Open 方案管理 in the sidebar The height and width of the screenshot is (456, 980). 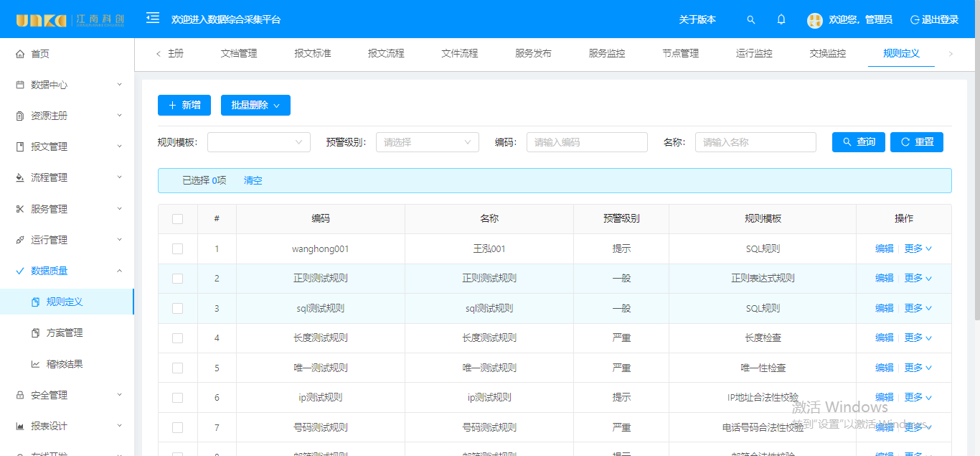tap(65, 333)
